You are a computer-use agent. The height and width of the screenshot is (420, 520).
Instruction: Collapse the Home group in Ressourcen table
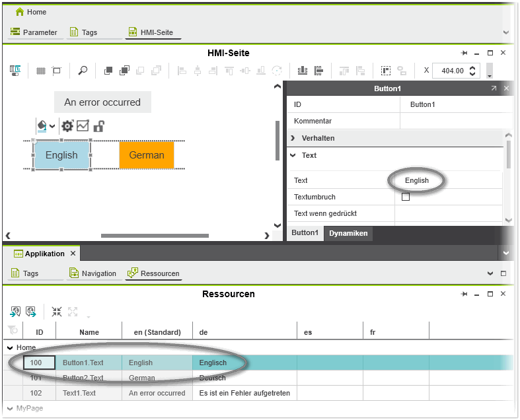(x=10, y=347)
